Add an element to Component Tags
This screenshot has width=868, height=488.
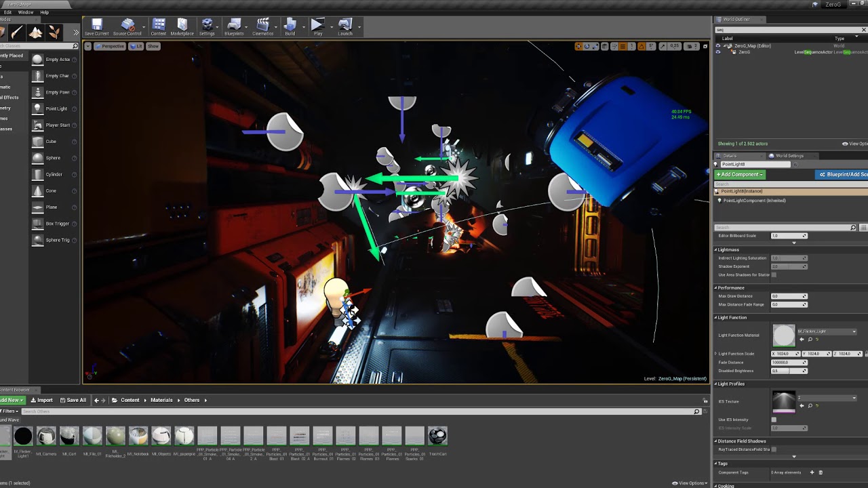[812, 472]
